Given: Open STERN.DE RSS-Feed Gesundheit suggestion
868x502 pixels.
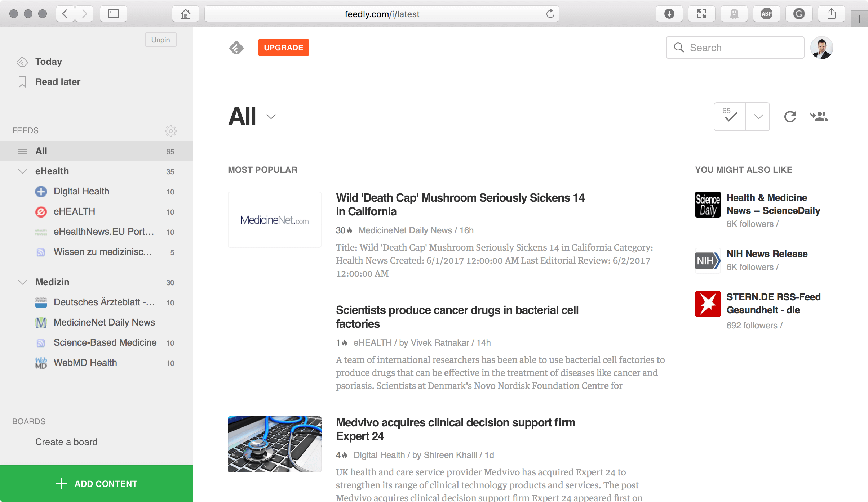Looking at the screenshot, I should pyautogui.click(x=774, y=304).
